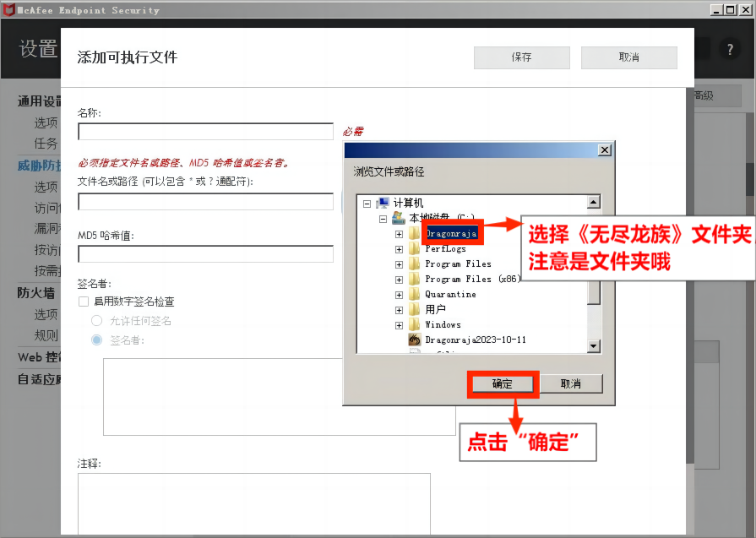This screenshot has width=756, height=538.
Task: Close the 浏览文件或路径 dialog
Action: click(x=605, y=150)
